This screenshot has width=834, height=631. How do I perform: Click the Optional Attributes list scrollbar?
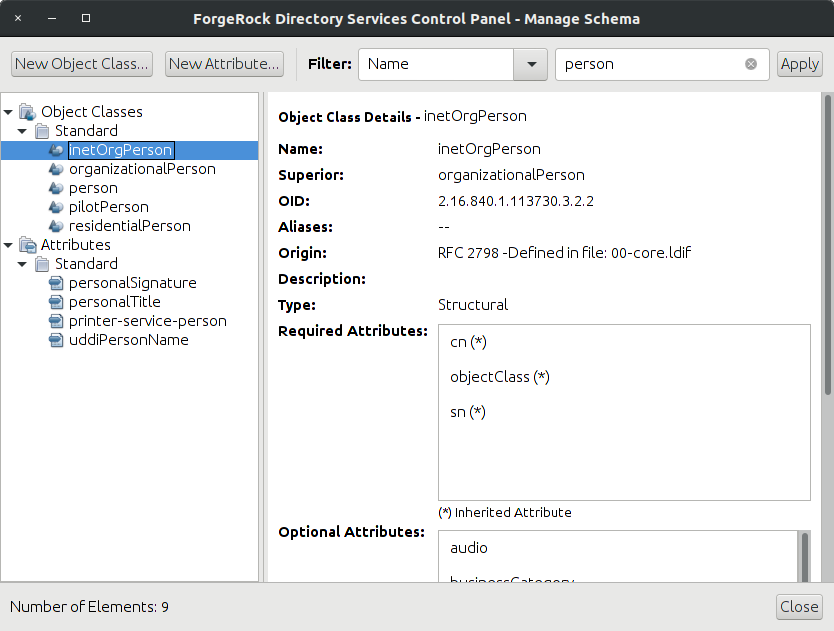tap(804, 557)
